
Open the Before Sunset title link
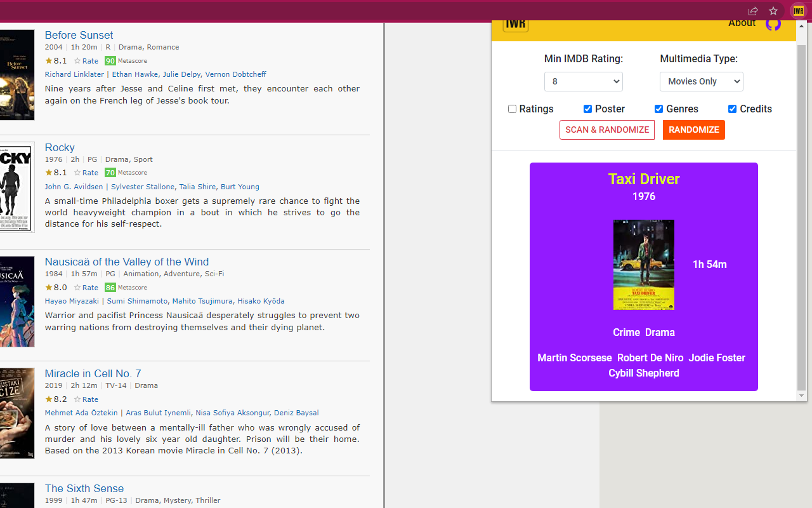pos(79,35)
